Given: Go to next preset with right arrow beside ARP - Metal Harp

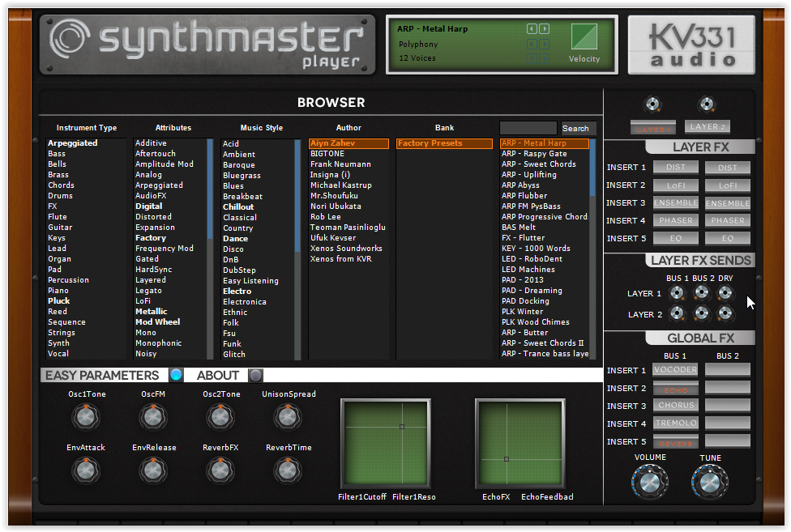Looking at the screenshot, I should (544, 28).
